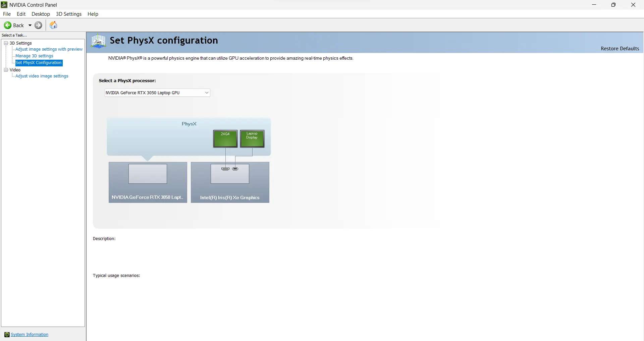Select the Laptop Display monitor icon
This screenshot has height=341, width=644.
click(x=252, y=138)
